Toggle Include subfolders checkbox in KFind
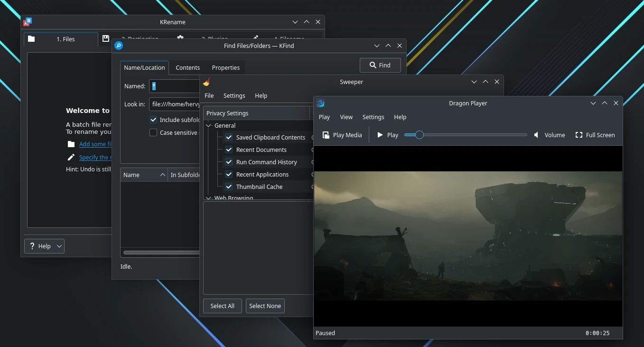 [153, 120]
